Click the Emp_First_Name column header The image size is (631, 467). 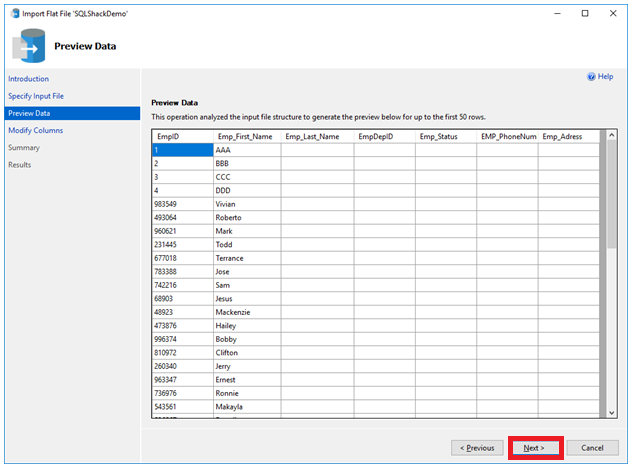click(x=244, y=136)
